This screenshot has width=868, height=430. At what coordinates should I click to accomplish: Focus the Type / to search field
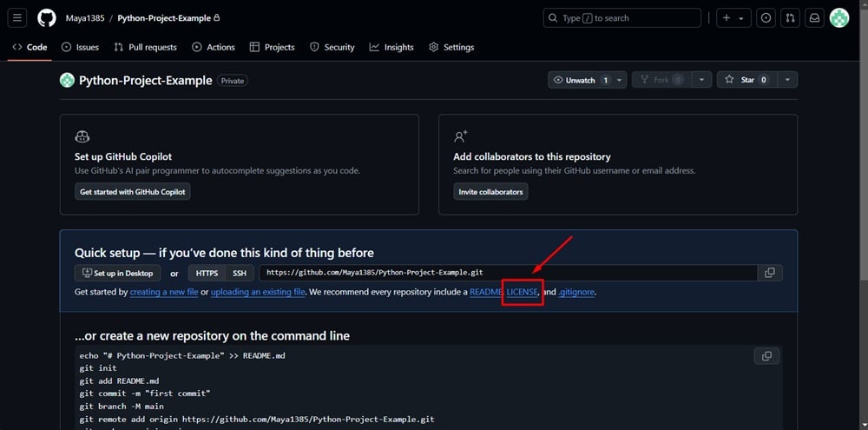(622, 17)
